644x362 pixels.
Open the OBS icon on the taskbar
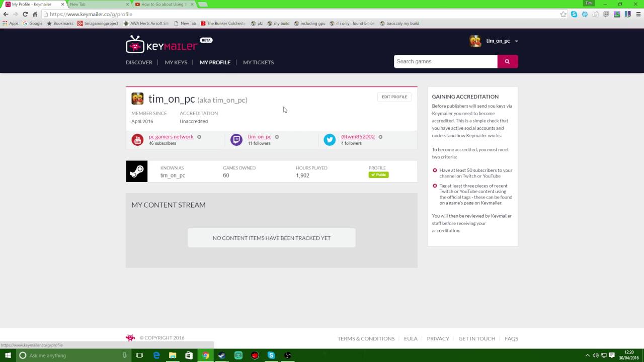click(x=287, y=355)
